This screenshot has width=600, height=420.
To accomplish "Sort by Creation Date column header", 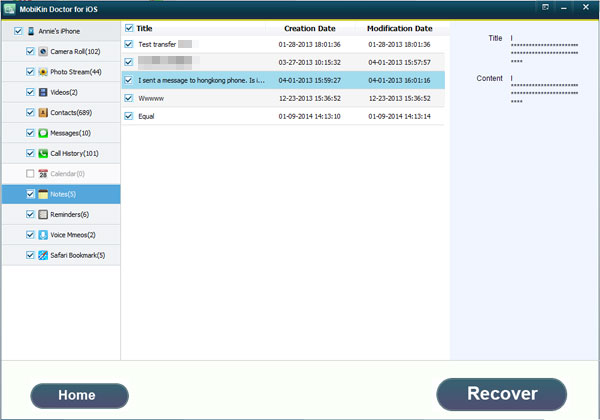I will tap(310, 28).
